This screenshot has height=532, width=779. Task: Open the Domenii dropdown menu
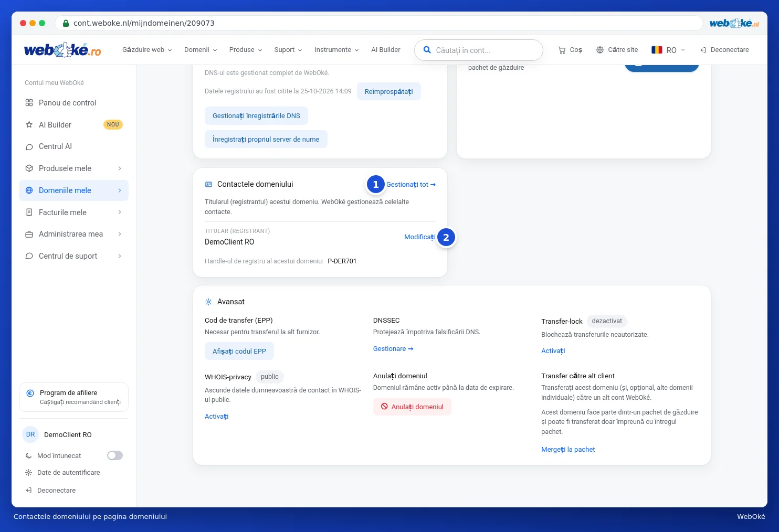(x=201, y=50)
